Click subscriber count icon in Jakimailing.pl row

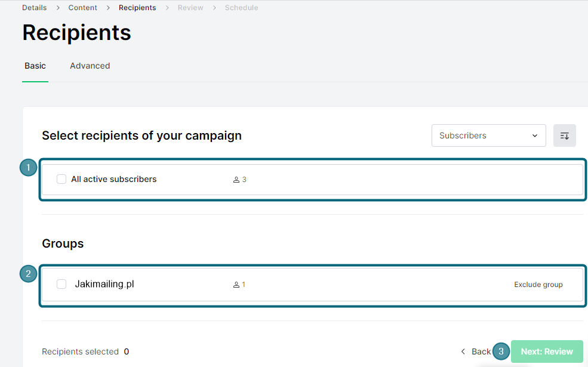[x=236, y=285]
